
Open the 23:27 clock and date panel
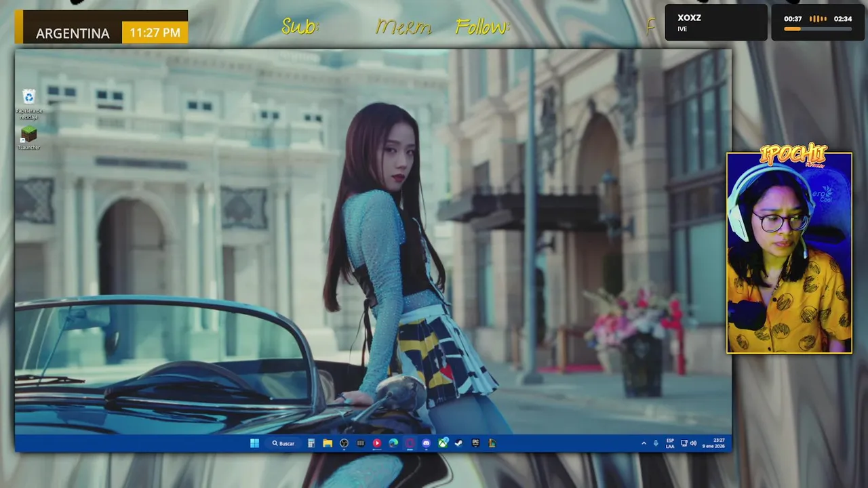click(x=713, y=443)
